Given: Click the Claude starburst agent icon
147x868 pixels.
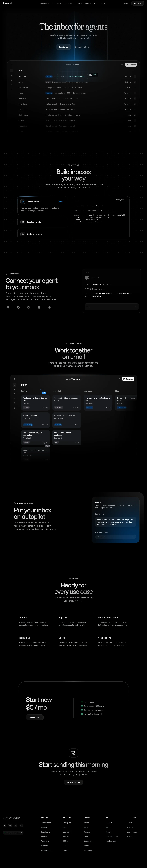Looking at the screenshot, I should [x=8, y=307].
